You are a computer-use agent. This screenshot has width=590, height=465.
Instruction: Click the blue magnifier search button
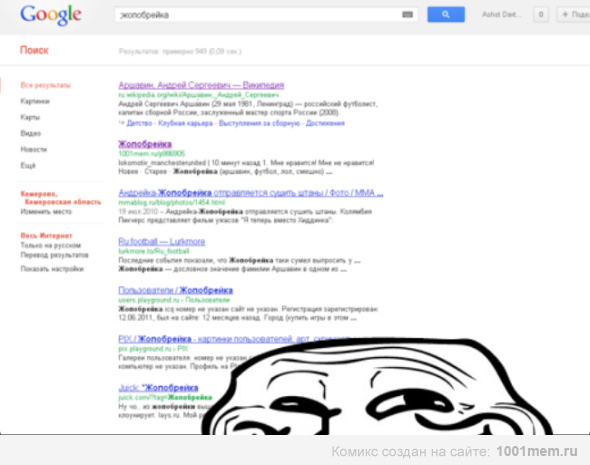tap(446, 14)
